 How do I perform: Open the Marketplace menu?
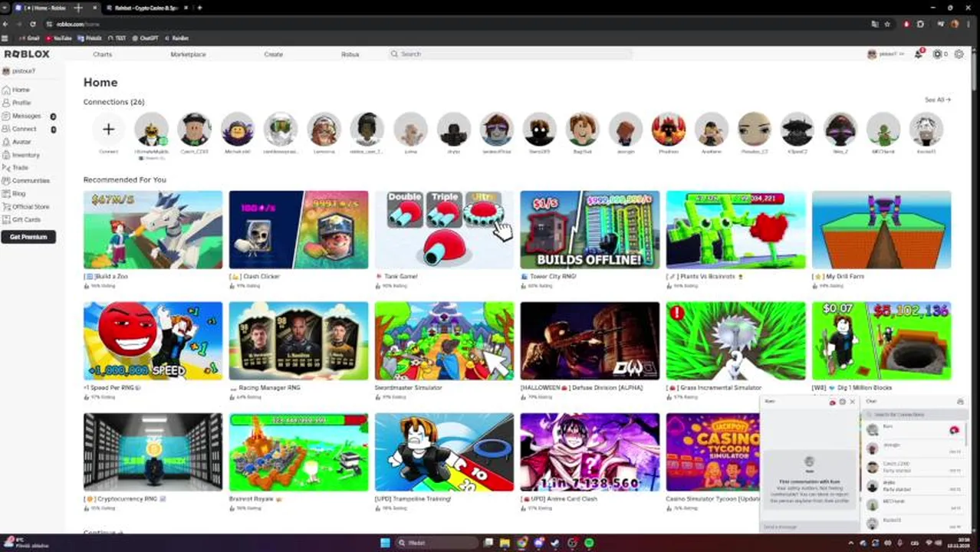[188, 54]
